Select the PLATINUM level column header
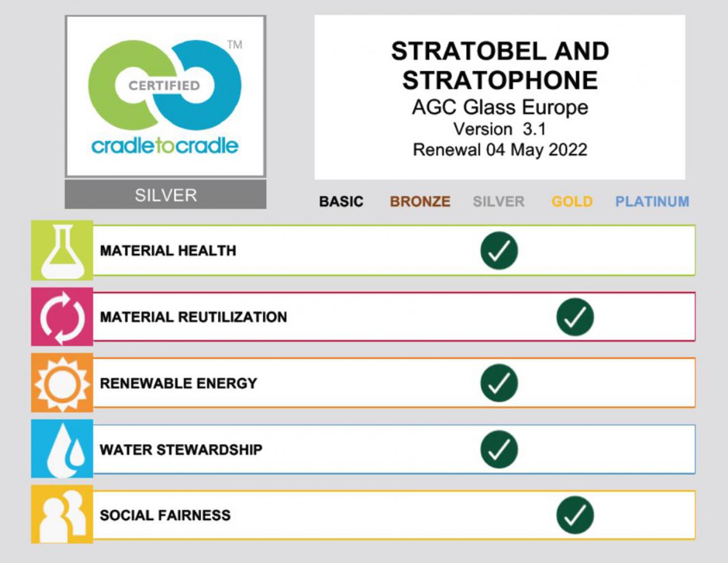Viewport: 728px width, 563px height. (652, 202)
